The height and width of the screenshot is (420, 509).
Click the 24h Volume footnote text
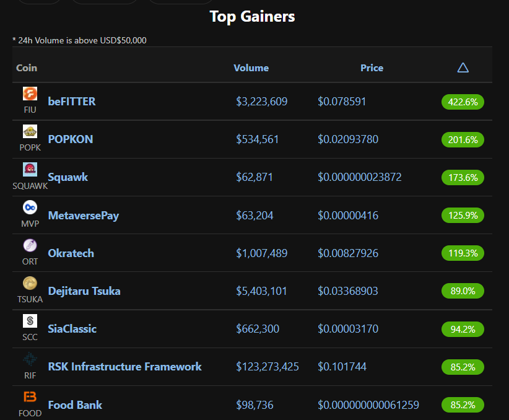(79, 40)
